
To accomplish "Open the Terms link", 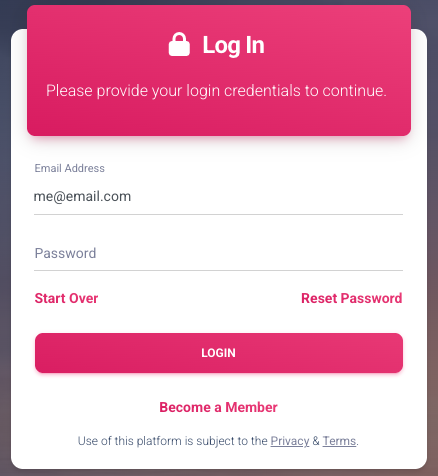I will click(339, 441).
